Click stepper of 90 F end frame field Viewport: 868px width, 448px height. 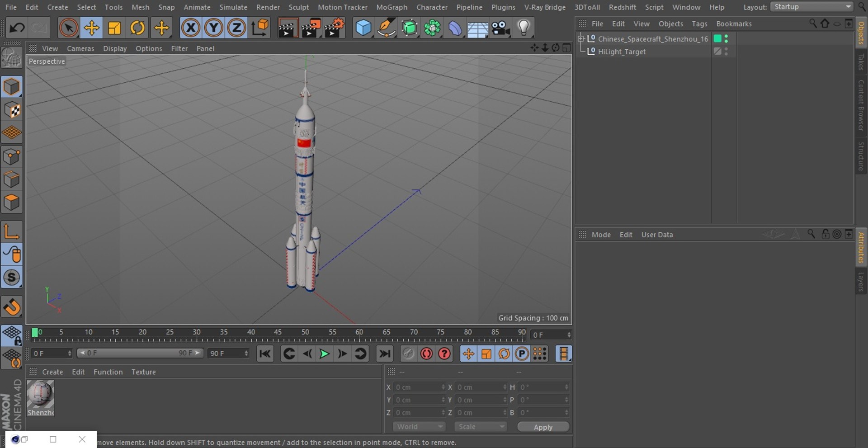(246, 354)
